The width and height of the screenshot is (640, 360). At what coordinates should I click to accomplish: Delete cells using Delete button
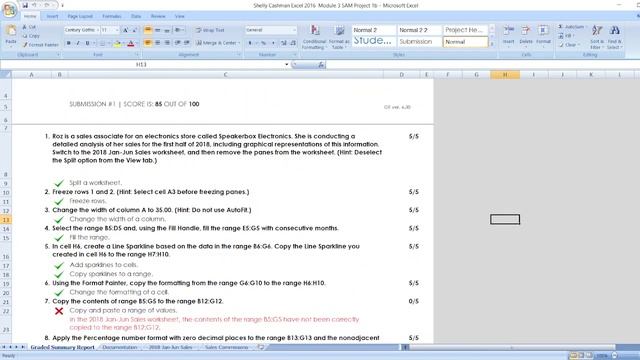tap(526, 36)
